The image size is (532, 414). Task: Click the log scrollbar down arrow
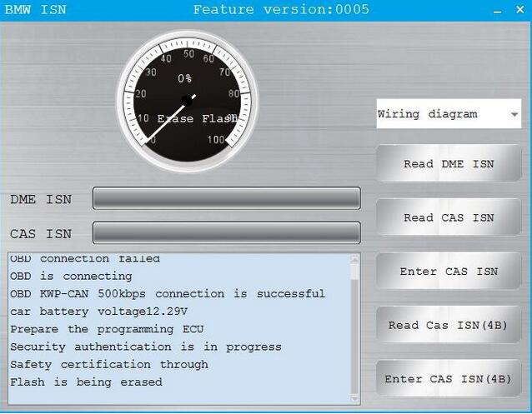(x=354, y=398)
